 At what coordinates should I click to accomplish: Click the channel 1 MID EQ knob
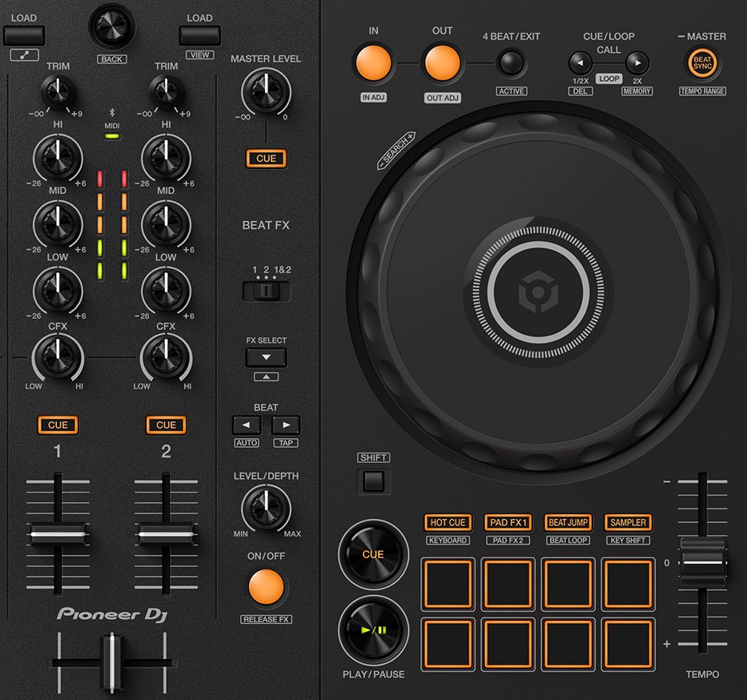tap(58, 224)
